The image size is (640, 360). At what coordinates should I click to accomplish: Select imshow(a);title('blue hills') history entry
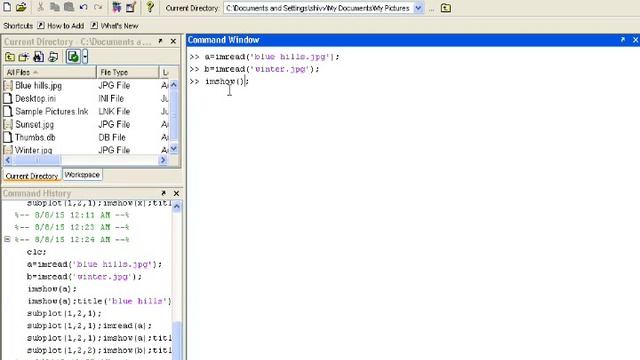tap(99, 301)
